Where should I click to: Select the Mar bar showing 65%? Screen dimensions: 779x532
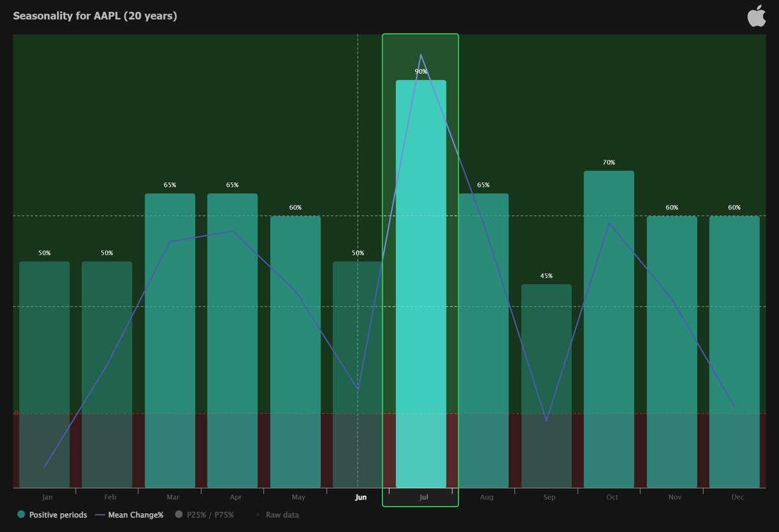point(170,341)
